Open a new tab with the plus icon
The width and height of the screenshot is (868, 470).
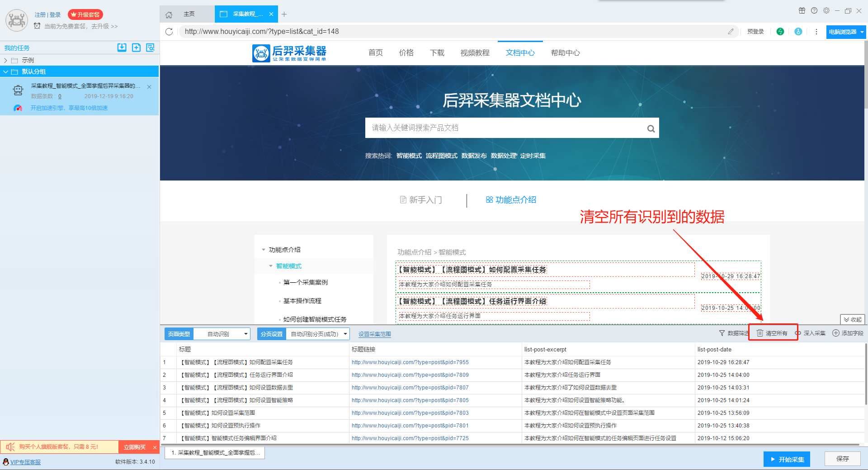tap(284, 14)
